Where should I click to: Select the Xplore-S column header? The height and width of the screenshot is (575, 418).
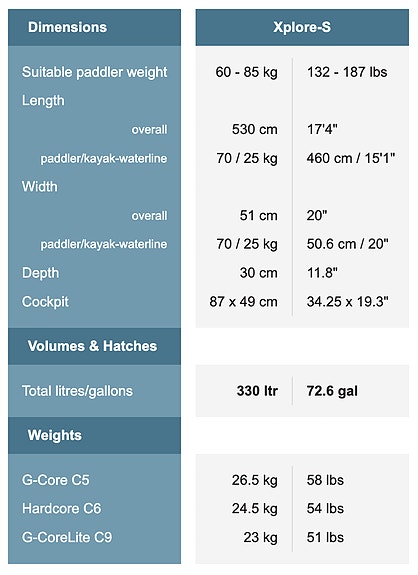click(302, 27)
